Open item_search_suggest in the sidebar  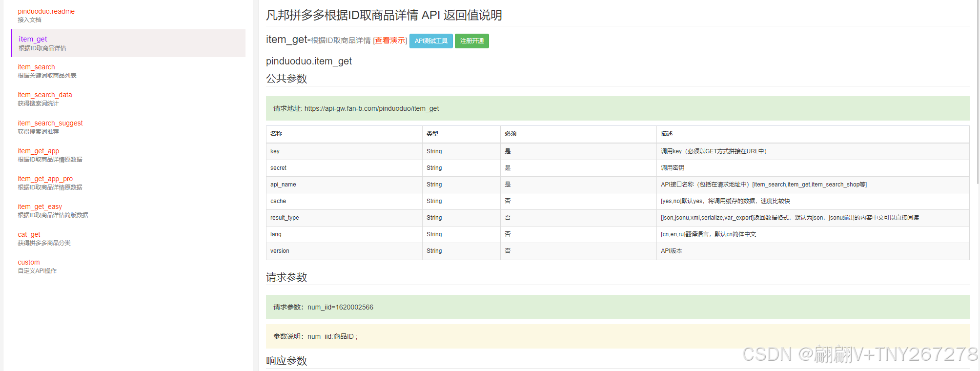pyautogui.click(x=50, y=123)
